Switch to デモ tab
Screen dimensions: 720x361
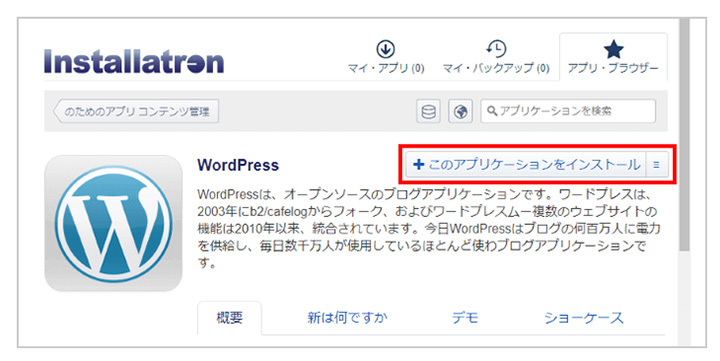[465, 318]
